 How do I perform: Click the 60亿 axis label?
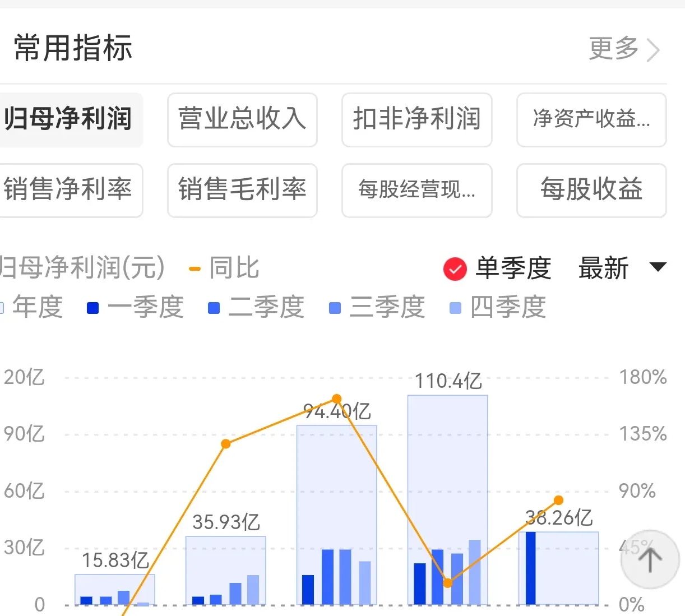click(24, 491)
